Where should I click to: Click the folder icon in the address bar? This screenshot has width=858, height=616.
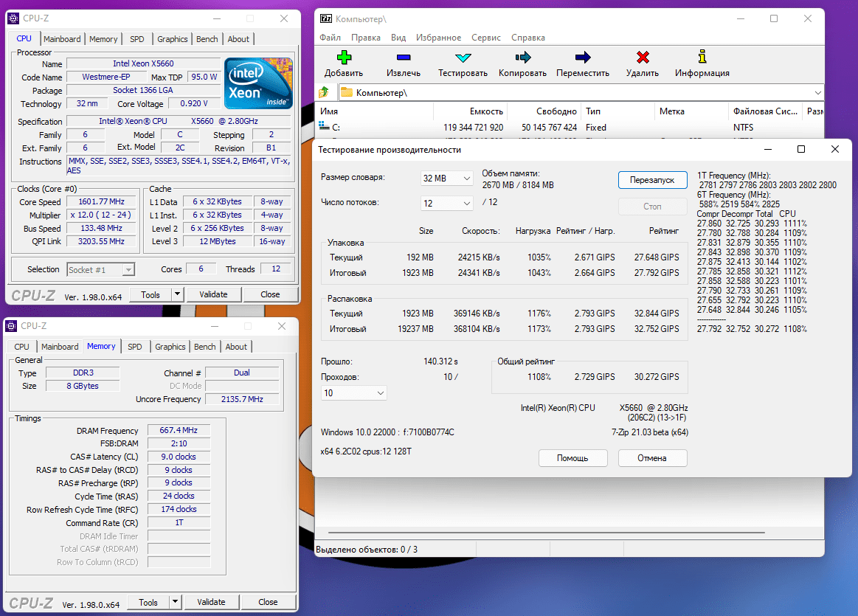pos(347,92)
